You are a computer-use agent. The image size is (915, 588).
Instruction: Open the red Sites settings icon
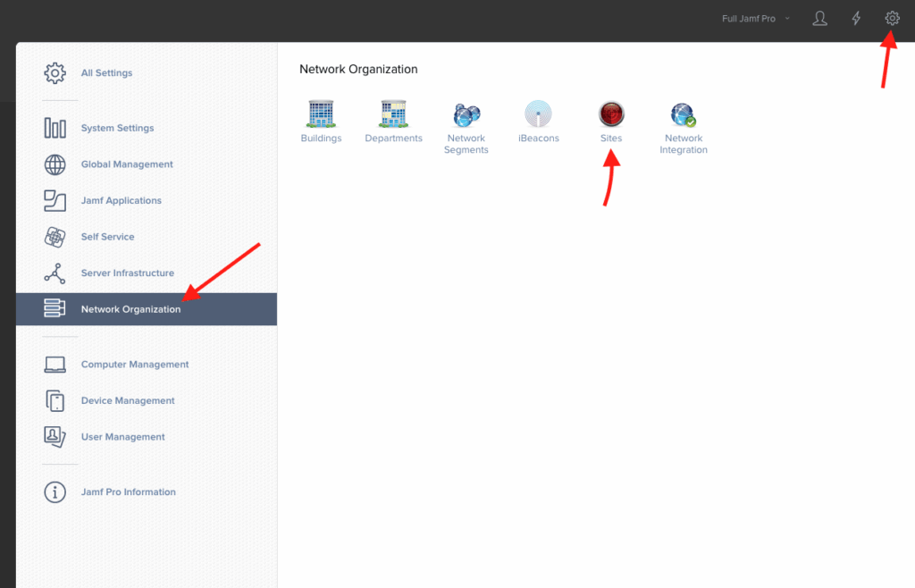click(x=611, y=113)
